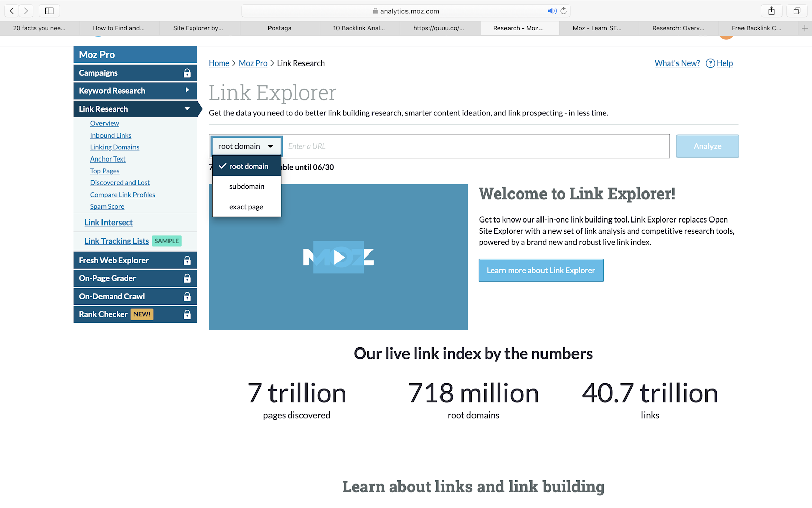Click the Moz Pro sidebar header
Screen dimensions: 812x508
pyautogui.click(x=136, y=55)
